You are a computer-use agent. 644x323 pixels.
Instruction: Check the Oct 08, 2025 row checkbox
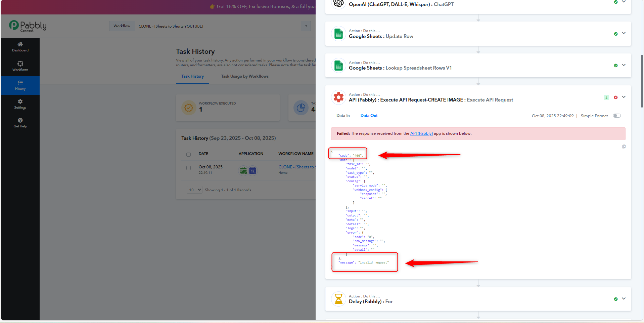[x=188, y=168]
